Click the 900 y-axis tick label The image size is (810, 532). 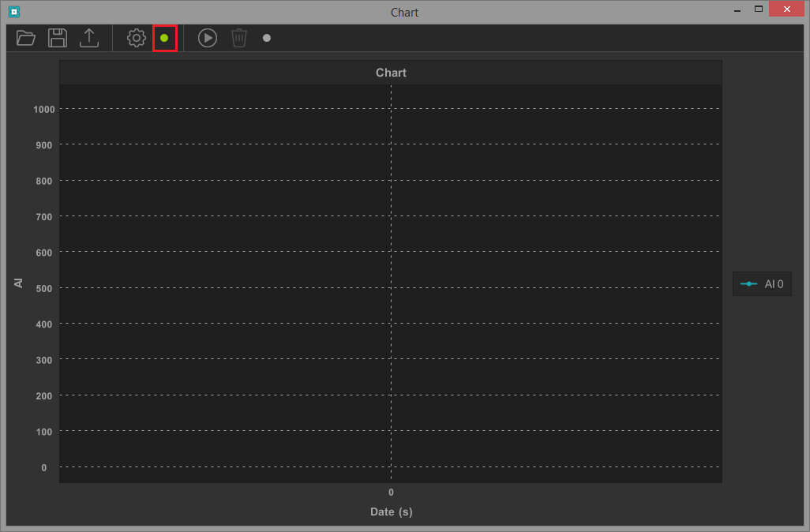pyautogui.click(x=44, y=146)
